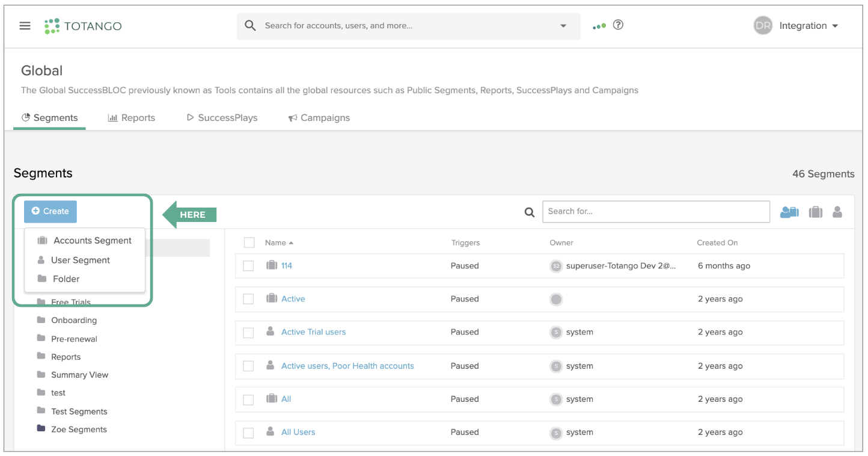Click the segments Search for field

[656, 211]
